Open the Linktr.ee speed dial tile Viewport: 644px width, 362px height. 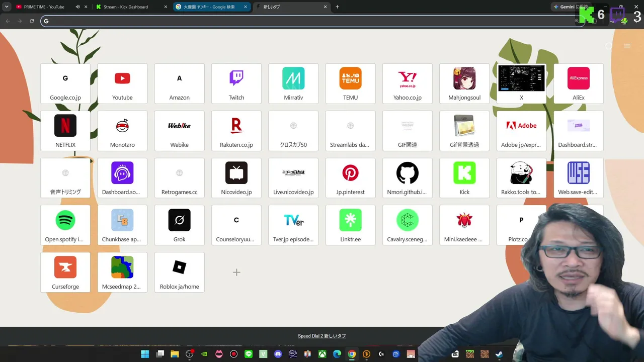coord(351,225)
